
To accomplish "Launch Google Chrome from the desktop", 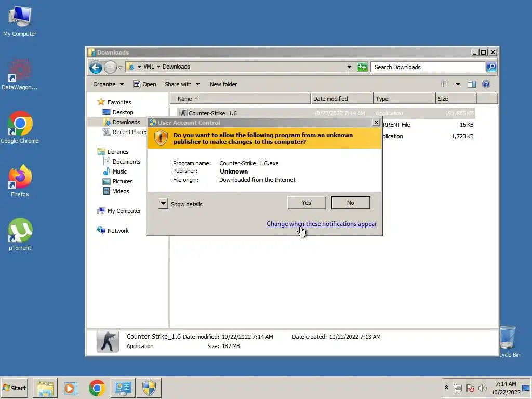I will 20,128.
